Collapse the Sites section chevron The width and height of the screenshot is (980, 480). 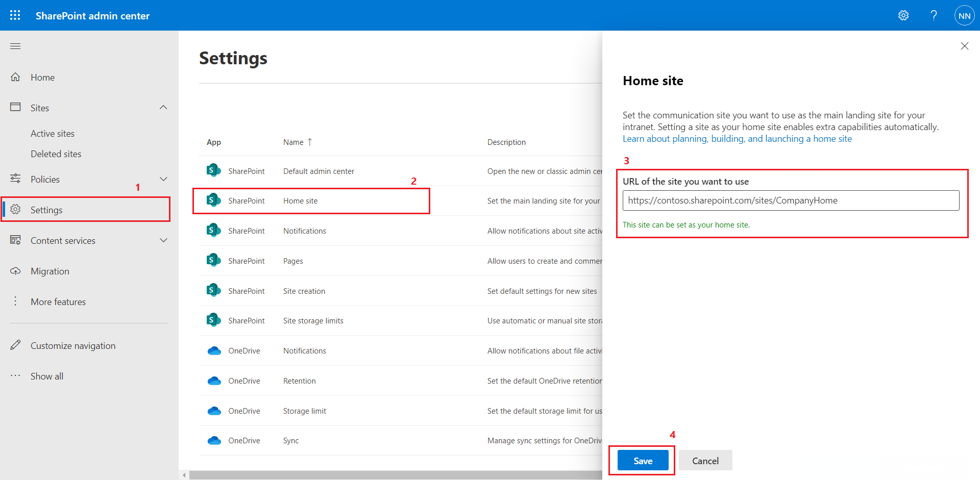pos(163,108)
